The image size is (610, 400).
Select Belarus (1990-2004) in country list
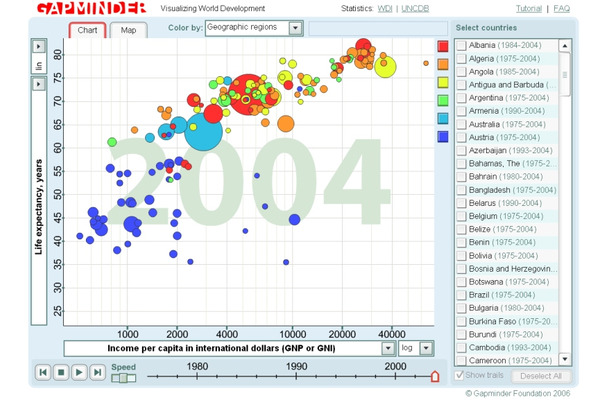click(507, 203)
